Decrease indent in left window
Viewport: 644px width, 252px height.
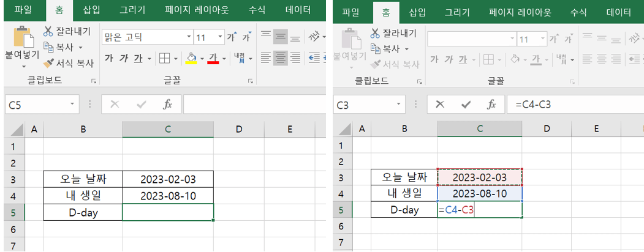click(x=314, y=58)
